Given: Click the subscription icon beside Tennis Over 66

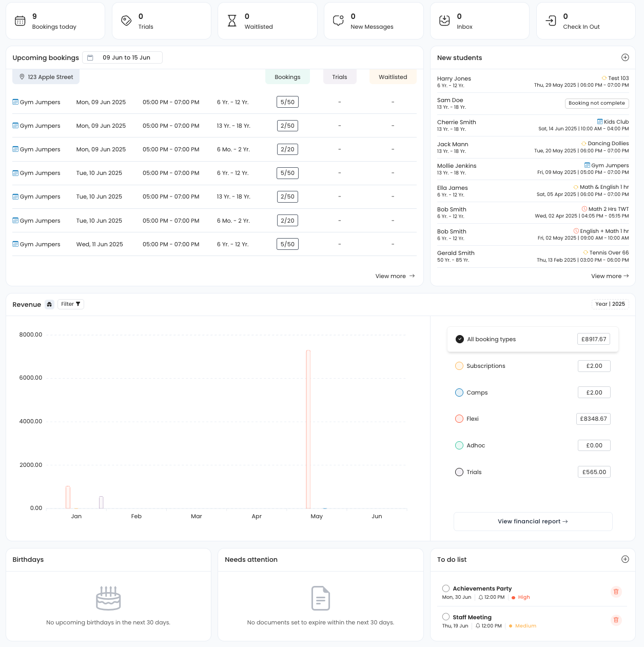Looking at the screenshot, I should click(586, 252).
